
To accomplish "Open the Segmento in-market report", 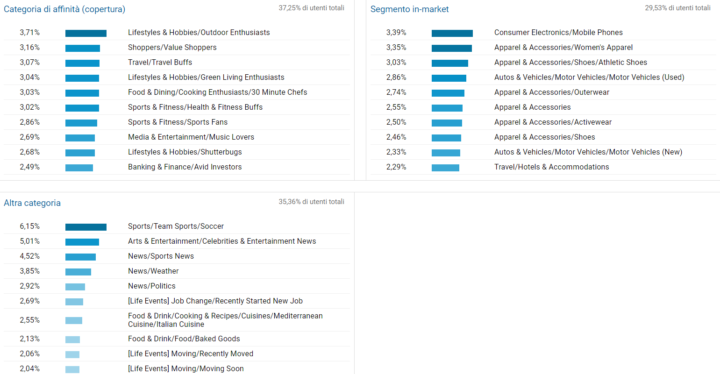I will point(410,9).
